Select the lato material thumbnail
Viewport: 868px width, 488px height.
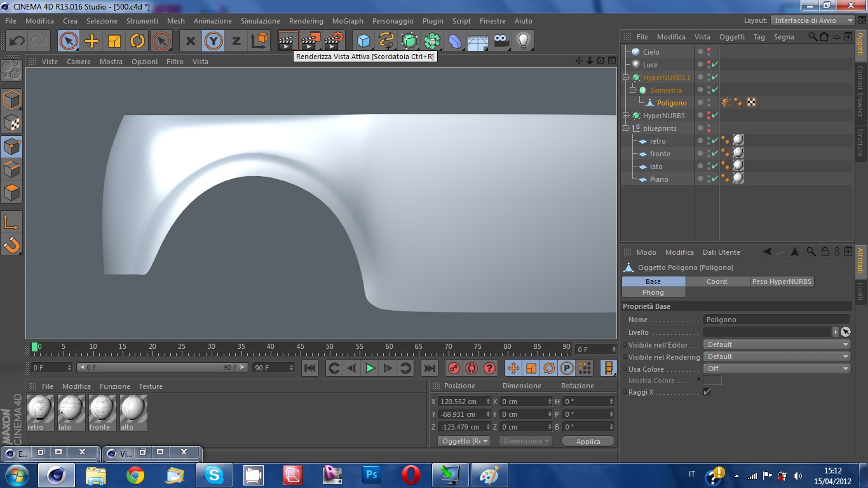click(71, 409)
